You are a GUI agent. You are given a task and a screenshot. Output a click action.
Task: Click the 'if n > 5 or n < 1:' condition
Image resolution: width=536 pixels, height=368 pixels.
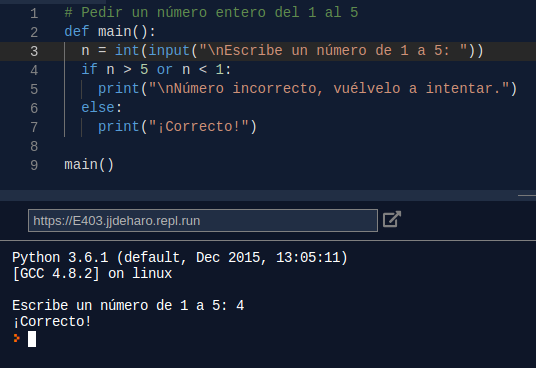coord(156,70)
